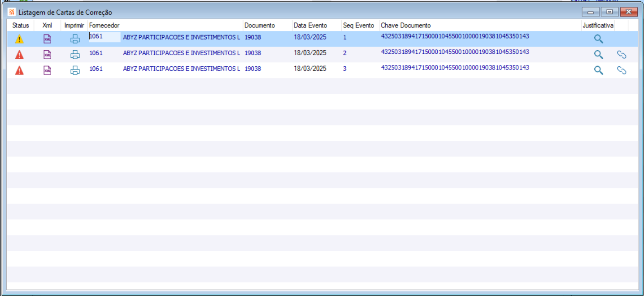The width and height of the screenshot is (644, 296).
Task: Click the Seq Evento value 2
Action: (x=345, y=53)
